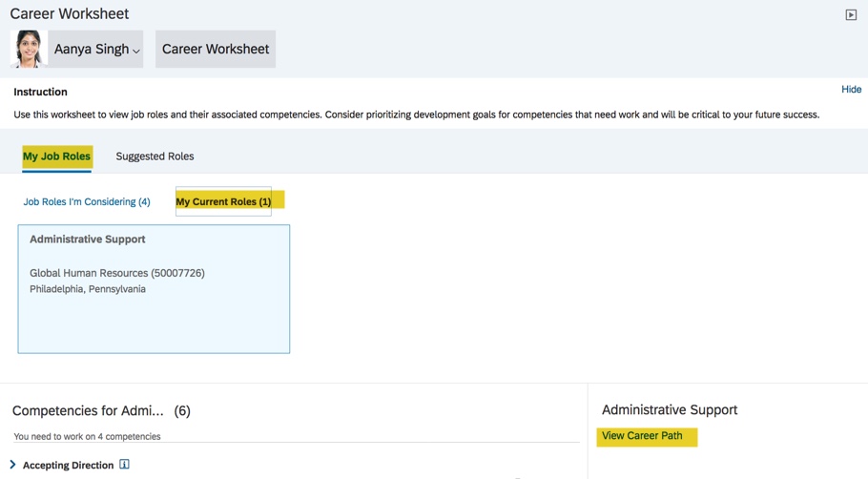Switch to the My Job Roles tab
Screen dimensions: 868x479
click(x=56, y=156)
